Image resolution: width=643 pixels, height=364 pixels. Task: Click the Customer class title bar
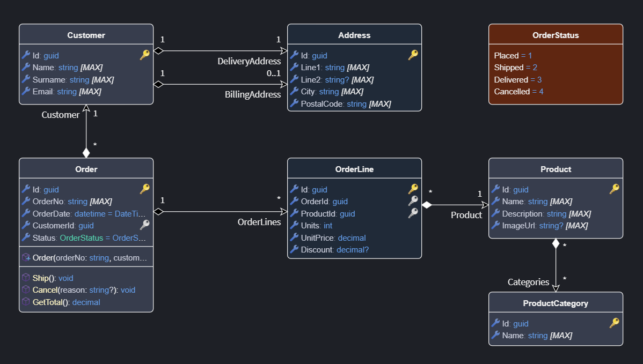tap(86, 34)
